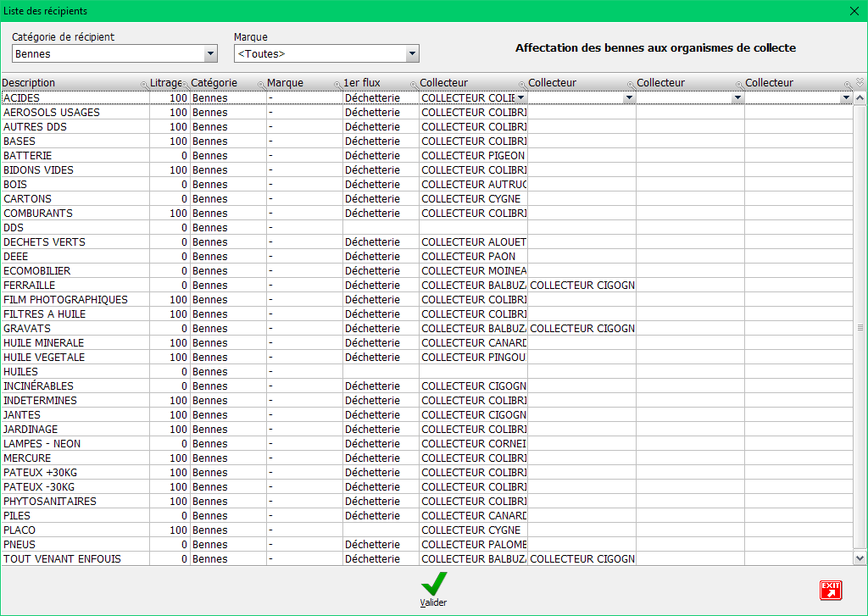This screenshot has width=868, height=616.
Task: Expand second Collecteur dropdown in ACIDES row
Action: [629, 98]
